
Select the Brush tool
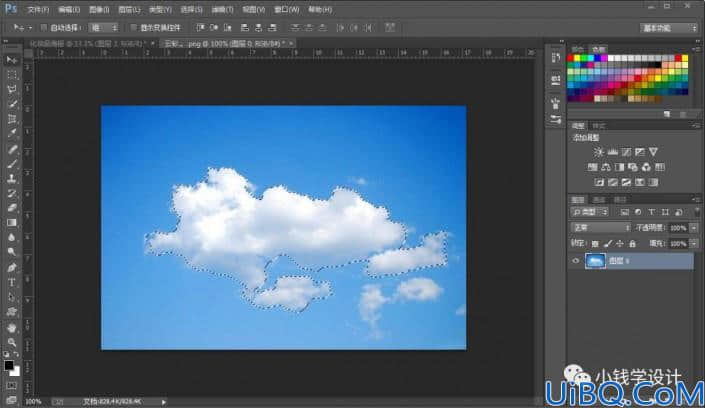coord(12,164)
